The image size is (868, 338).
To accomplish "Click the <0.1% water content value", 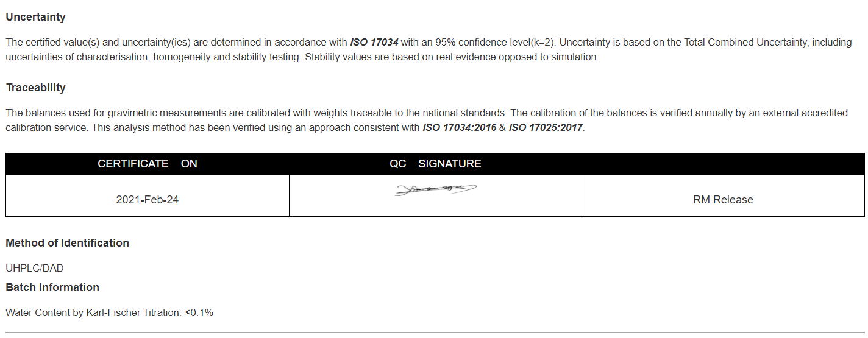I will point(199,312).
